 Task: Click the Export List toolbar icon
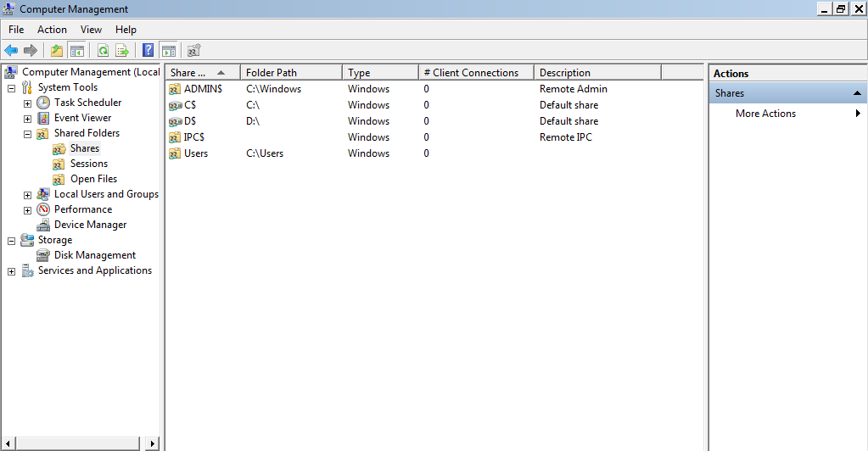pos(122,51)
